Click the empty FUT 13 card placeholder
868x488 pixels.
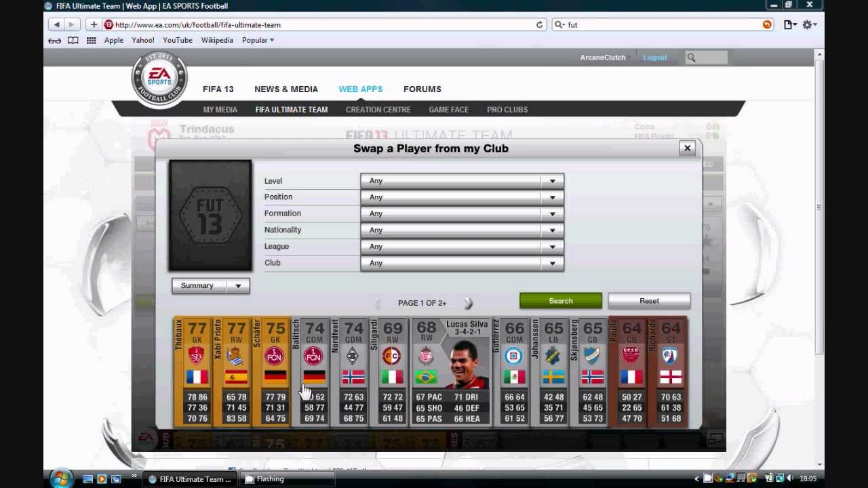tap(210, 216)
